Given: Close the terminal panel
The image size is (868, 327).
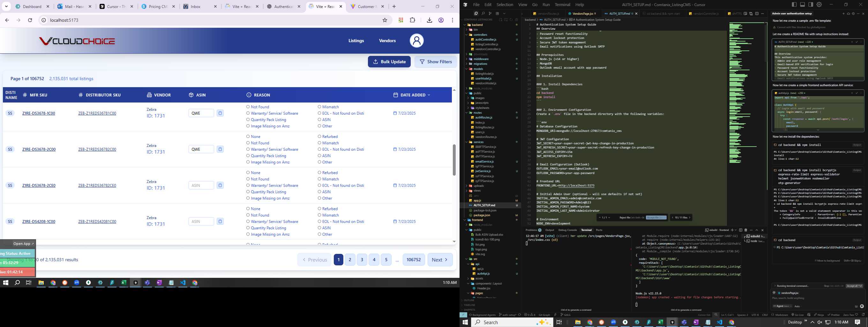Looking at the screenshot, I should point(763,230).
